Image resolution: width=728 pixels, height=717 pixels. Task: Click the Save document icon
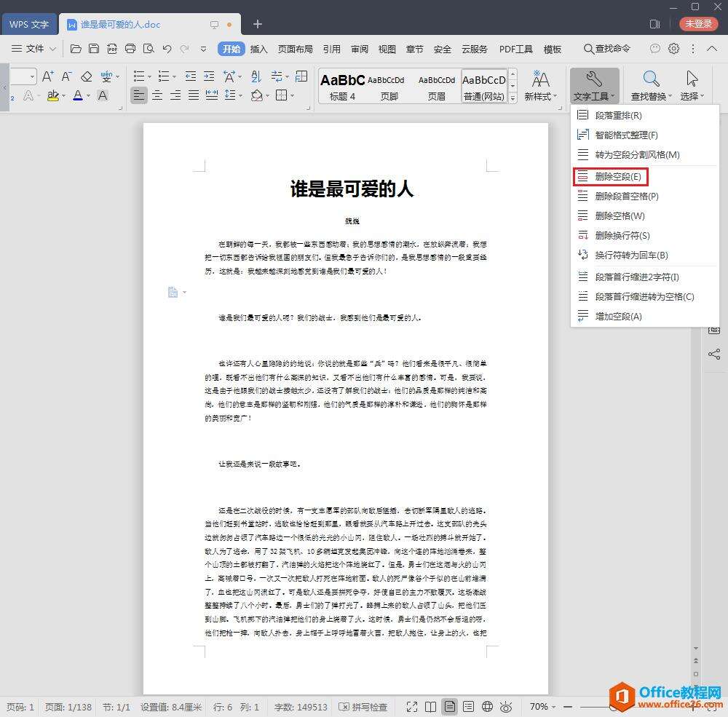pyautogui.click(x=94, y=49)
